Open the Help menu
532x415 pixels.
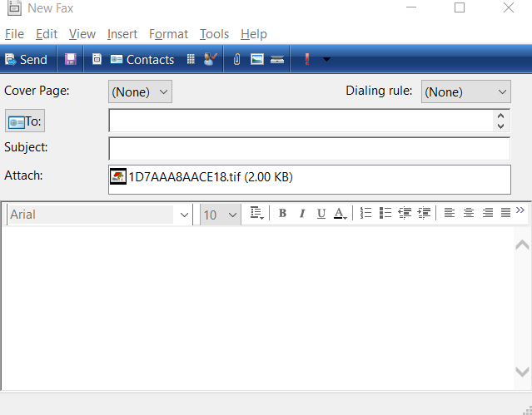pos(254,34)
